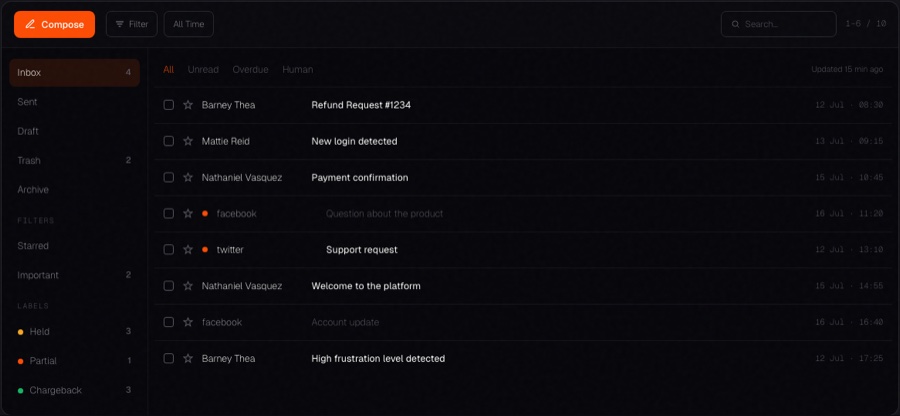
Task: Filter by the Held label
Action: click(75, 331)
